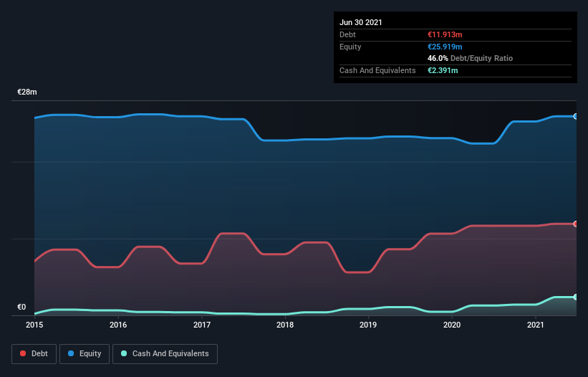Screen dimensions: 588x377
Task: Click the €0 y-axis label
Action: pos(21,307)
